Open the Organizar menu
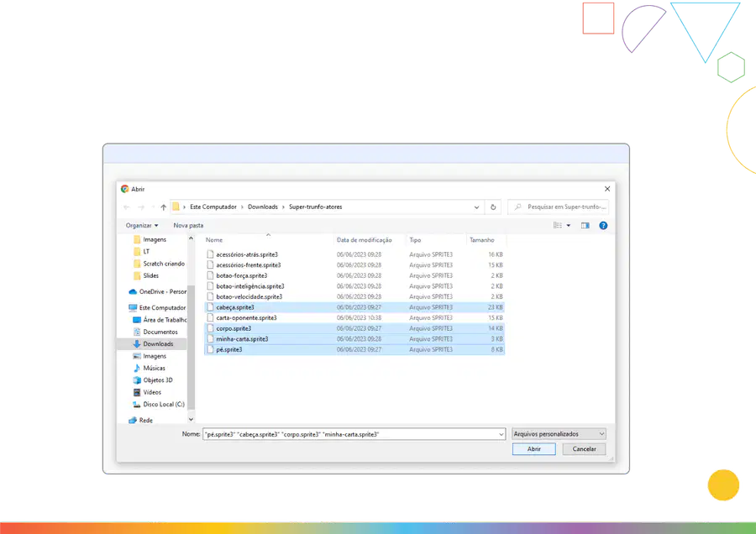The width and height of the screenshot is (756, 534). [142, 226]
